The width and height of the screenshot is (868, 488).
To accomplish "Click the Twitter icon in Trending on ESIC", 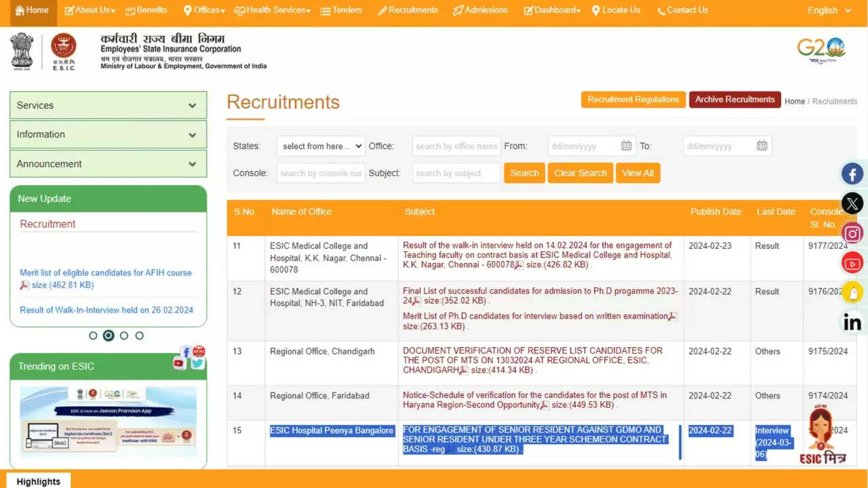I will tap(197, 363).
